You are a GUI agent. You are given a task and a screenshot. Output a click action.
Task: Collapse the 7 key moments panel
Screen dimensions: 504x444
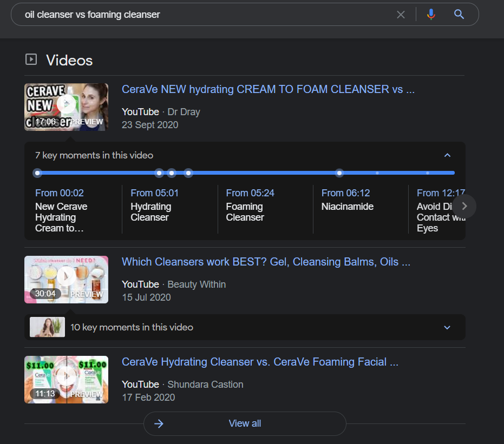(x=447, y=155)
